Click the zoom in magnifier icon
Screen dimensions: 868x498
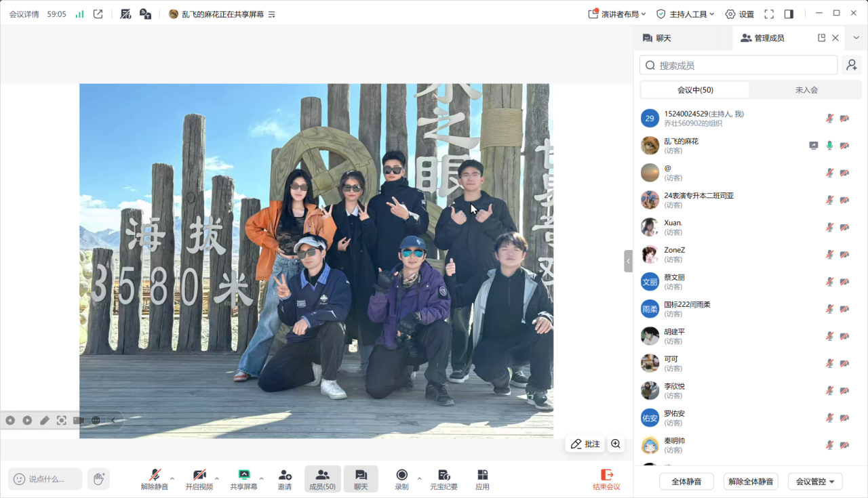(x=616, y=444)
